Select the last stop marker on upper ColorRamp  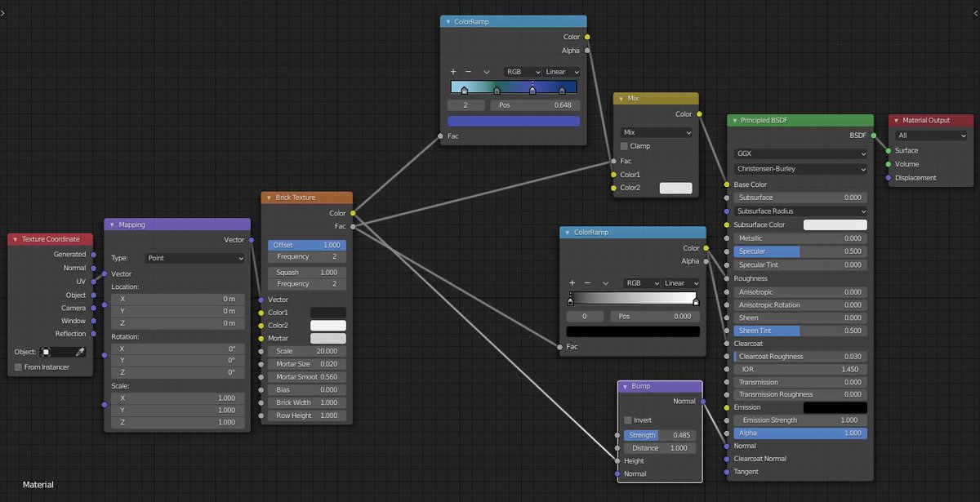point(562,91)
